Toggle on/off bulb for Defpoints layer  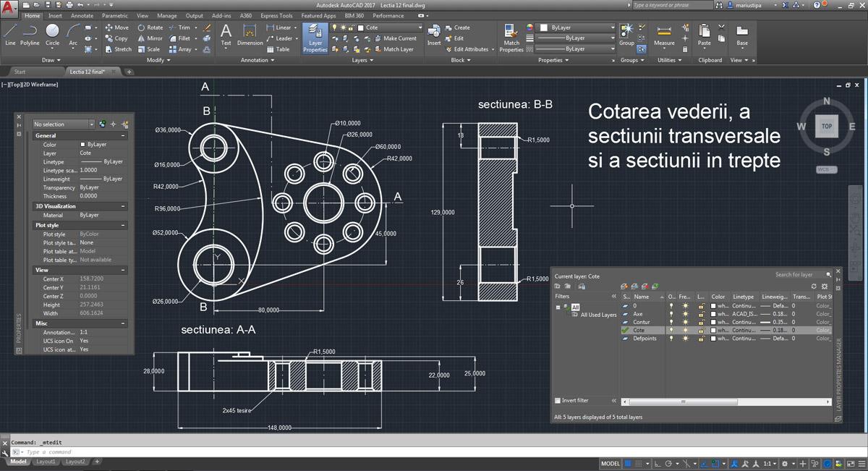click(x=671, y=338)
